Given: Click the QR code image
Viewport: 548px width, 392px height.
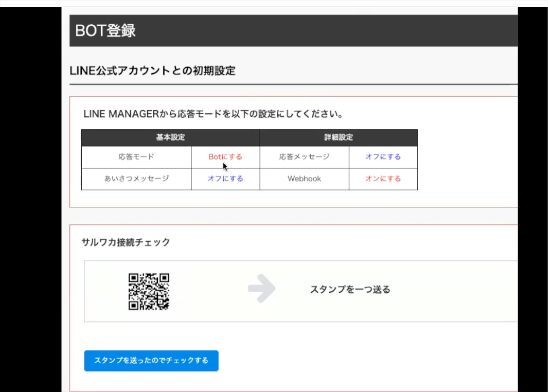Looking at the screenshot, I should 149,292.
